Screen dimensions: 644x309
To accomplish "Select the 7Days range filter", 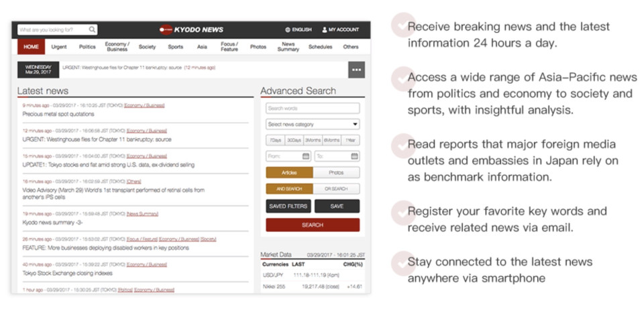I will [276, 140].
